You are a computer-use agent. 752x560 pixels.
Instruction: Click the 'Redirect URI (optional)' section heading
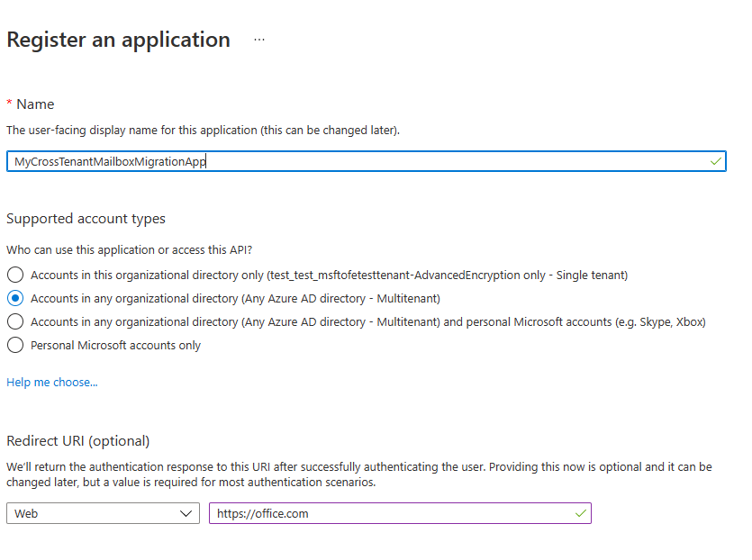(x=78, y=441)
